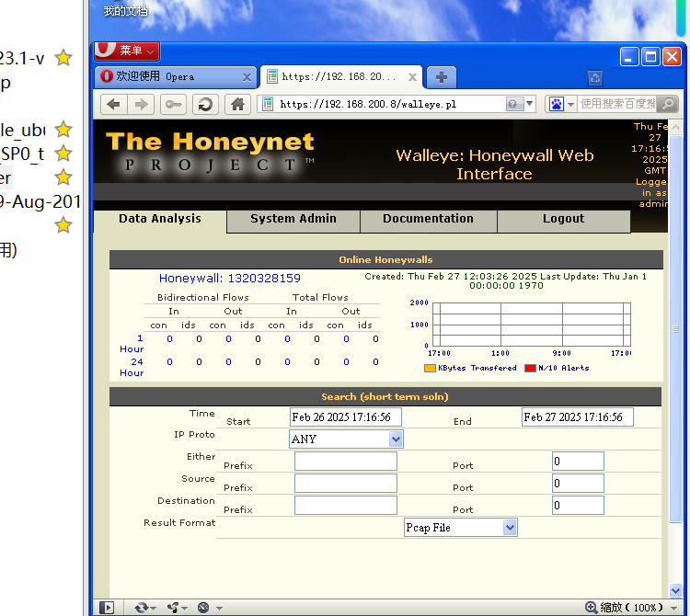
Task: Expand the Opera Unite dropdown arrow
Action: [184, 609]
